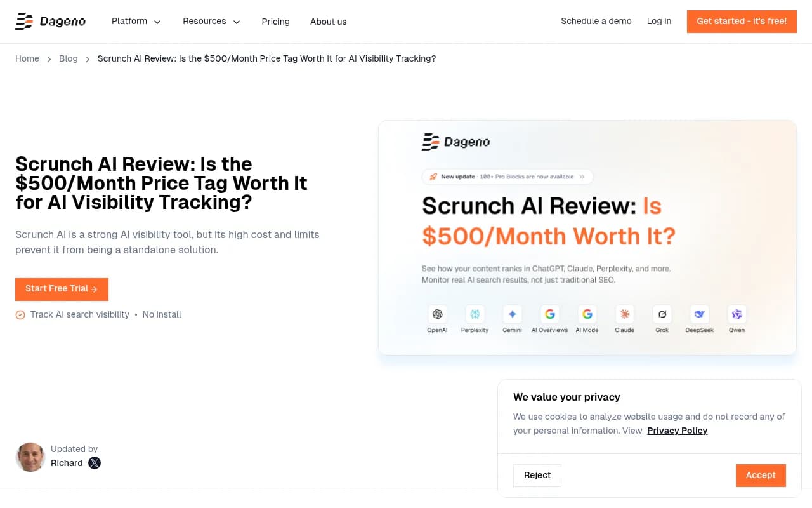The image size is (812, 508).
Task: Click the AI Mode Google icon
Action: point(587,314)
